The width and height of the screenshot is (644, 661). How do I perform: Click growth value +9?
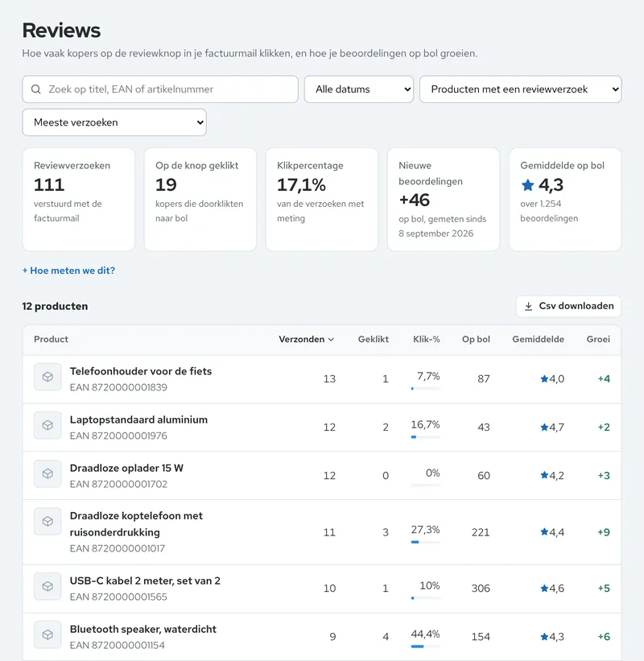coord(604,532)
